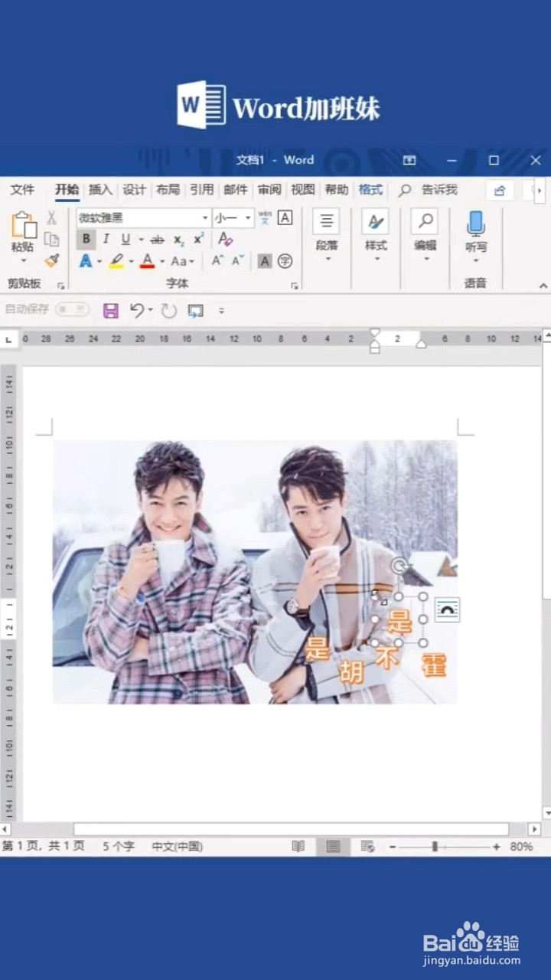This screenshot has width=551, height=980.
Task: Open the underline style dropdown arrow
Action: pos(141,240)
